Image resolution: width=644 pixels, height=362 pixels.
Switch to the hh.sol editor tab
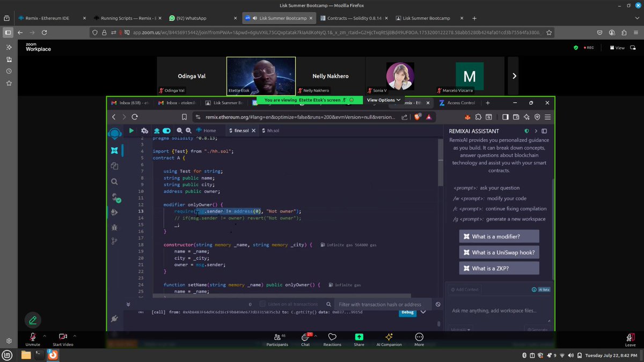(x=270, y=130)
